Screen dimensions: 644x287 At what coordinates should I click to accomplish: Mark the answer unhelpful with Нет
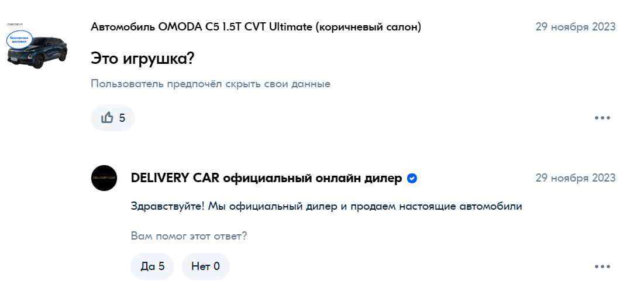(x=205, y=266)
